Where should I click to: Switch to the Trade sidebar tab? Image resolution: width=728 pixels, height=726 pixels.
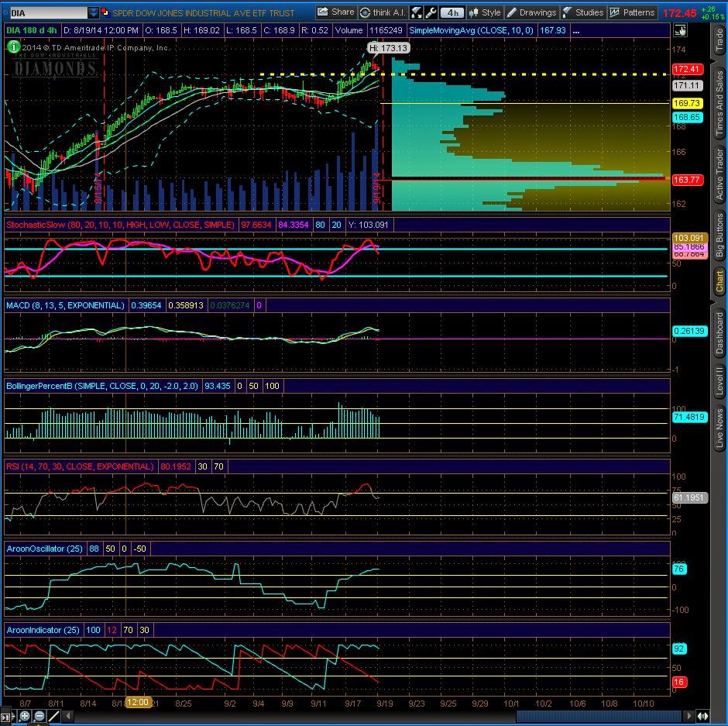719,40
